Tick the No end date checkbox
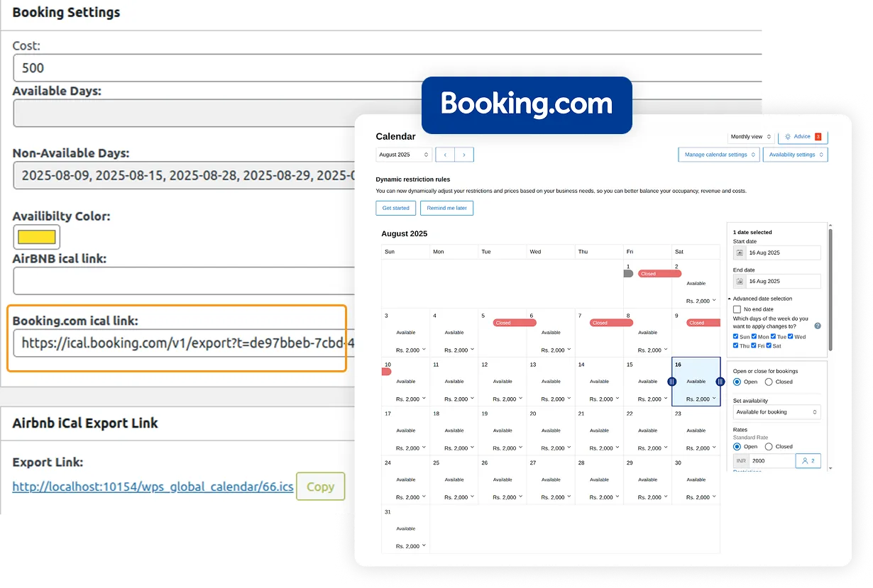The width and height of the screenshot is (873, 588). pos(737,309)
